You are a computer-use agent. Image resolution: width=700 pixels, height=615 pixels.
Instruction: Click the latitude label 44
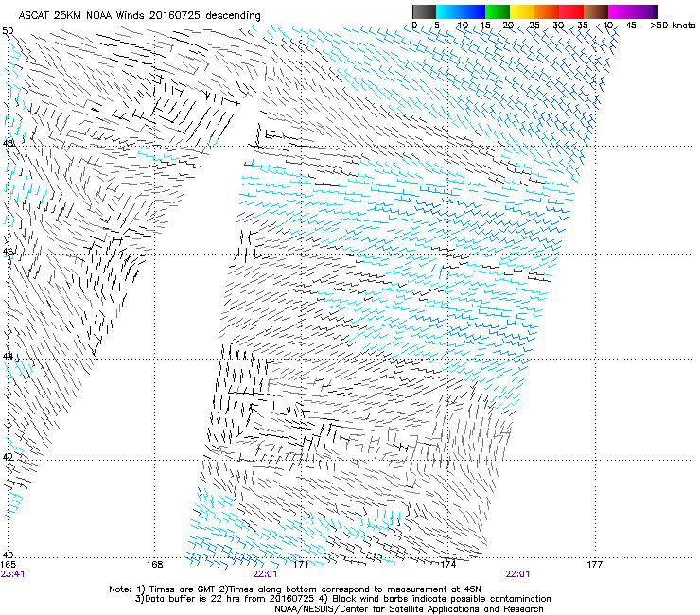point(8,357)
